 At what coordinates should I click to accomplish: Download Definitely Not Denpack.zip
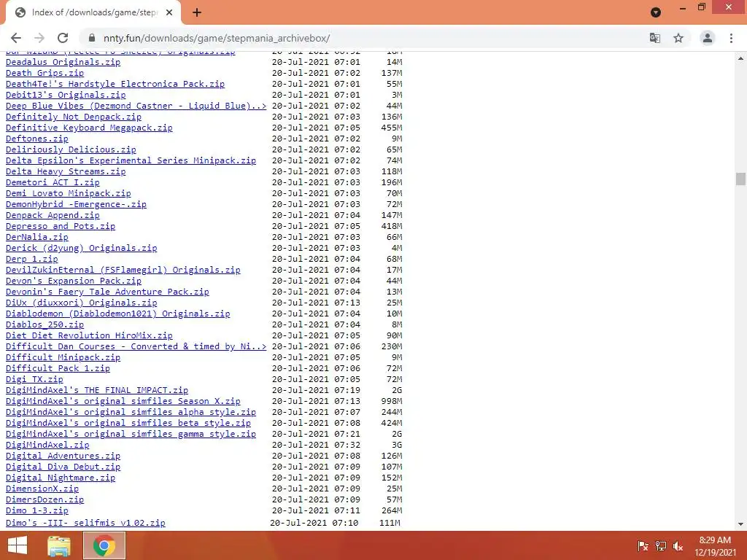point(74,117)
